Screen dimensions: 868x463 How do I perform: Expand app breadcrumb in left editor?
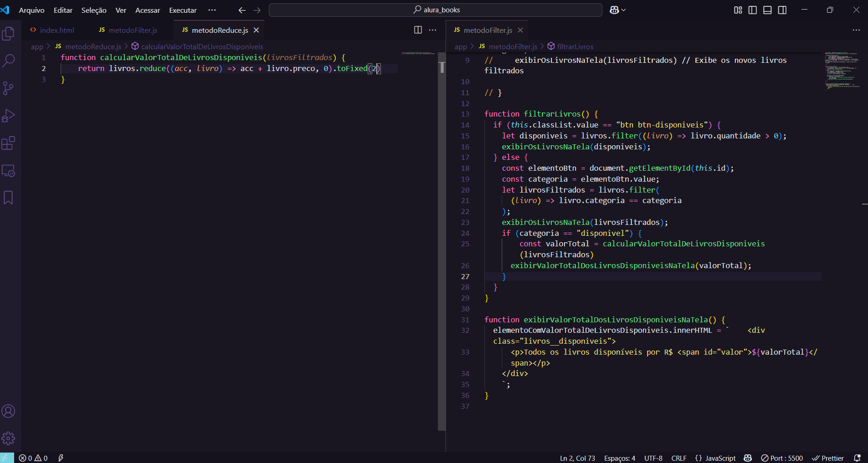pos(37,46)
